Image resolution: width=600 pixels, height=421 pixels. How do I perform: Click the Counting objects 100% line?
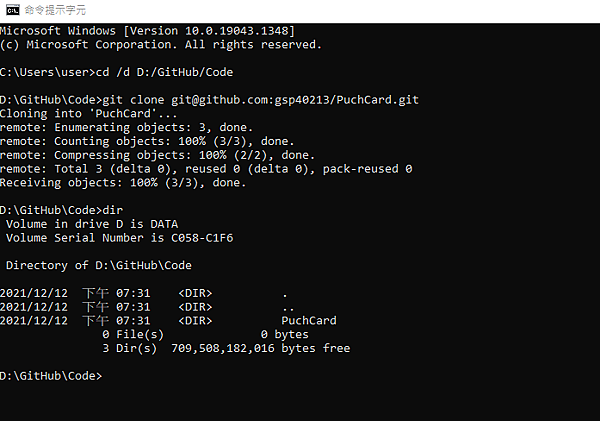[147, 141]
